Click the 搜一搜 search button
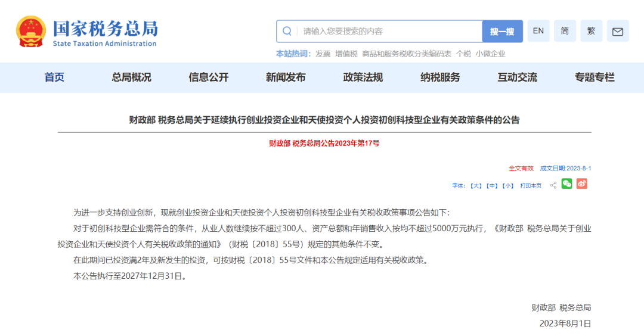Image resolution: width=644 pixels, height=336 pixels. [502, 31]
